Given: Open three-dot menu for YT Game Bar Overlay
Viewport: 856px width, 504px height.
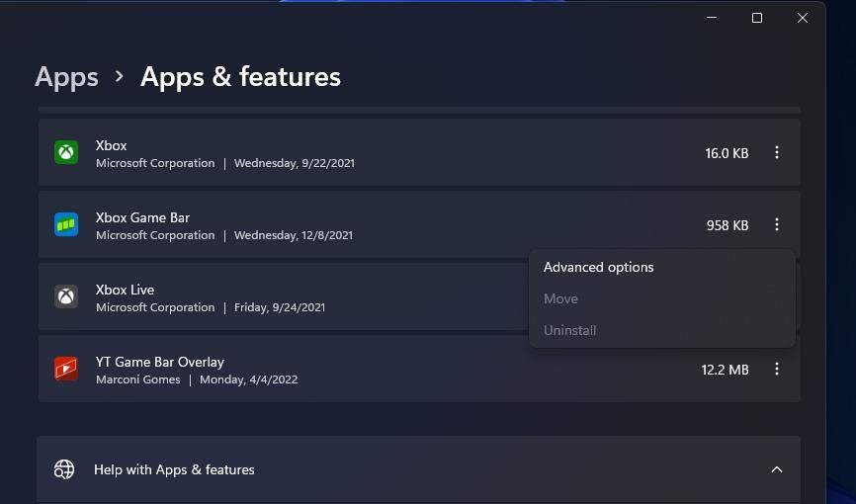Looking at the screenshot, I should (776, 369).
